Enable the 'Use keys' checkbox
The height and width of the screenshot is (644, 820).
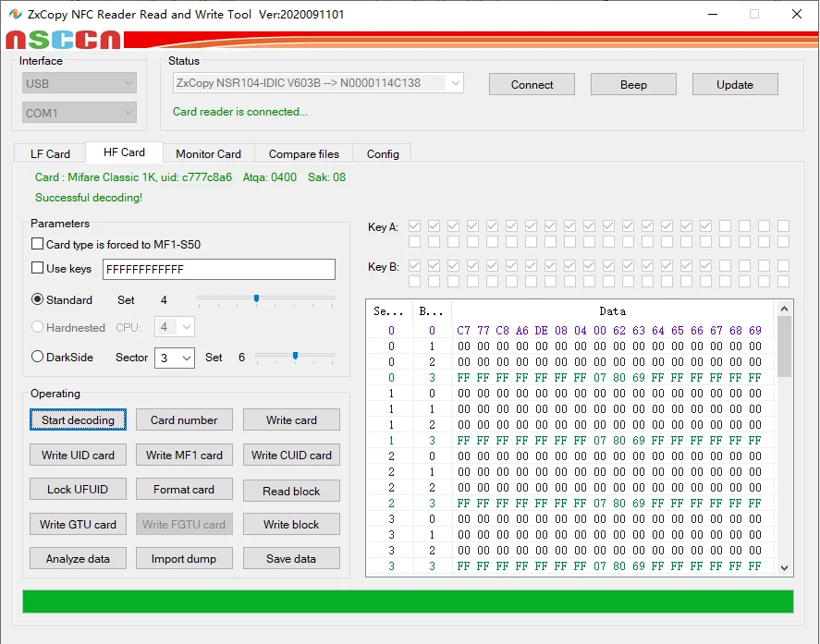(37, 268)
